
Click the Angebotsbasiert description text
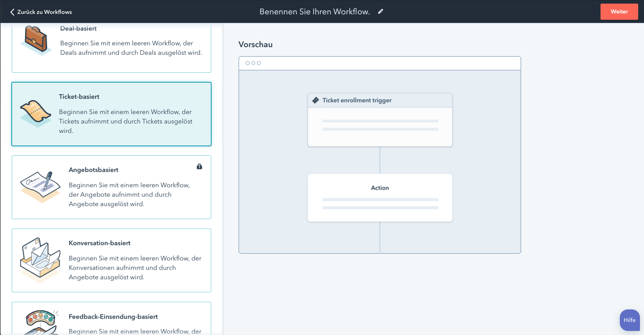pos(129,194)
